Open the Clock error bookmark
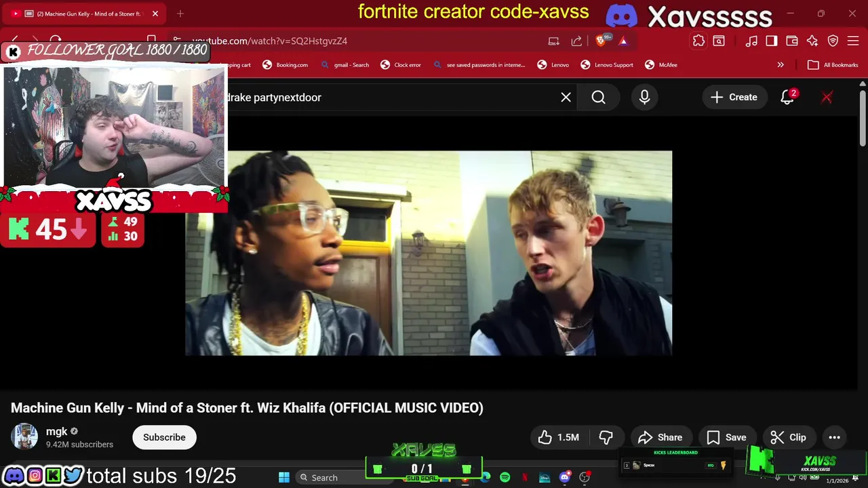Screen dimensions: 868x488 pyautogui.click(x=401, y=65)
